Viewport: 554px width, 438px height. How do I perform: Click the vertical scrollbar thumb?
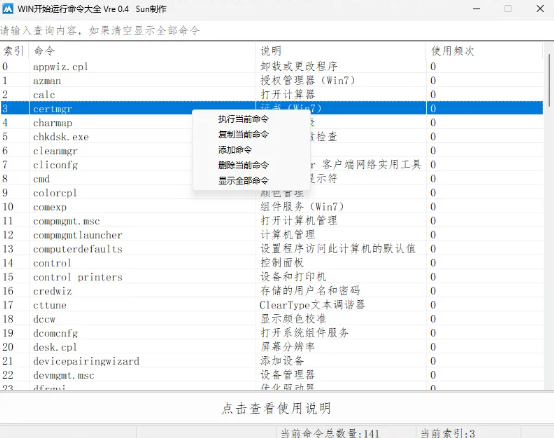pyautogui.click(x=549, y=80)
